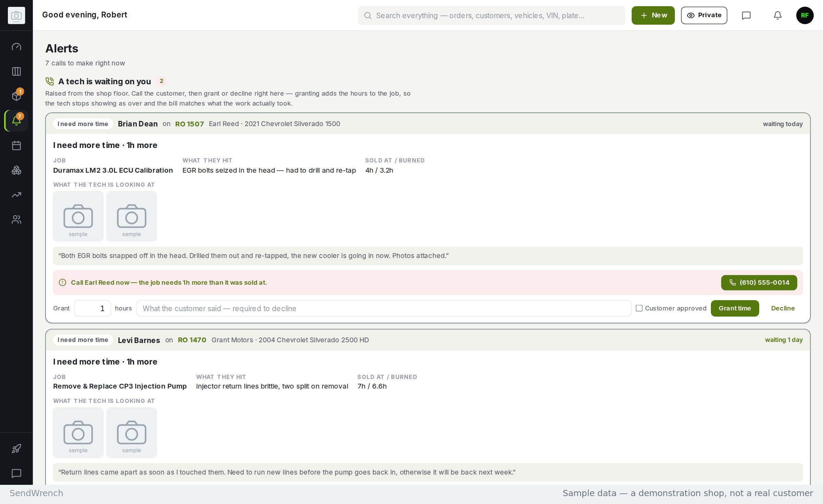Click the New button
This screenshot has width=823, height=504.
653,15
